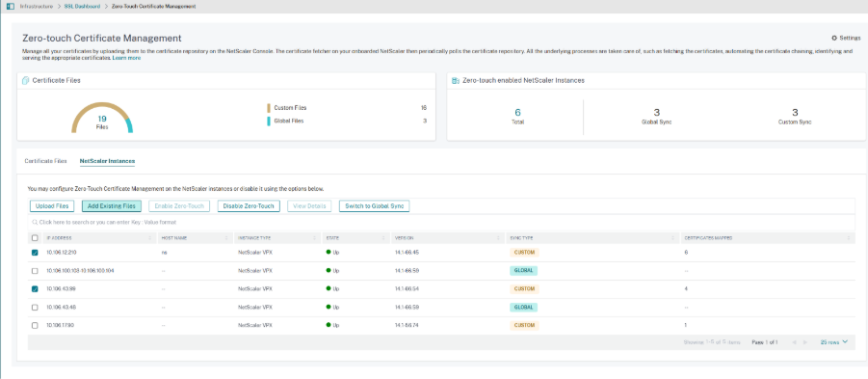Image resolution: width=868 pixels, height=379 pixels.
Task: Click the Add Existing Files button
Action: click(111, 206)
